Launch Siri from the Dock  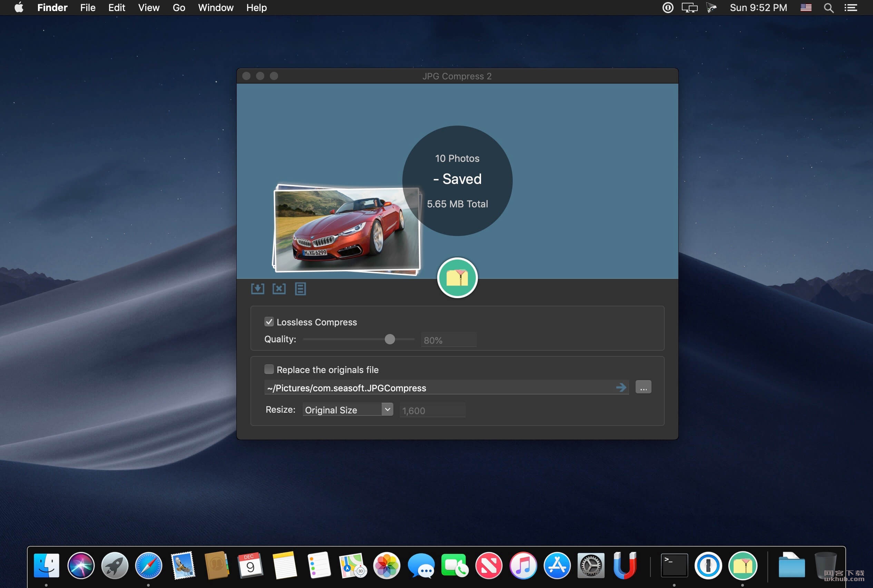(81, 565)
